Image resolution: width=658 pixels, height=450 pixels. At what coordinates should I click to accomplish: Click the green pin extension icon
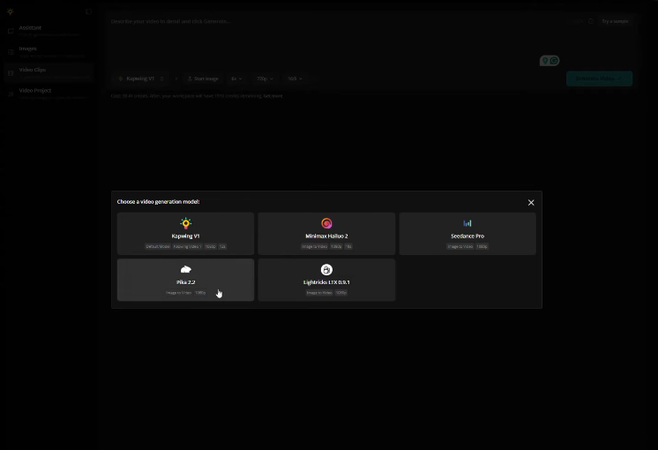(545, 61)
